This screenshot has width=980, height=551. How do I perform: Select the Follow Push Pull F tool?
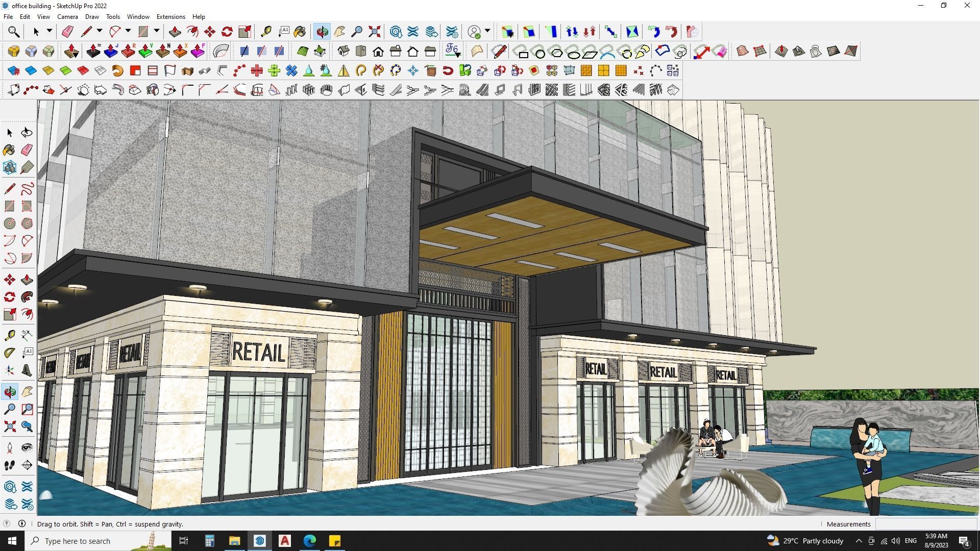[198, 51]
